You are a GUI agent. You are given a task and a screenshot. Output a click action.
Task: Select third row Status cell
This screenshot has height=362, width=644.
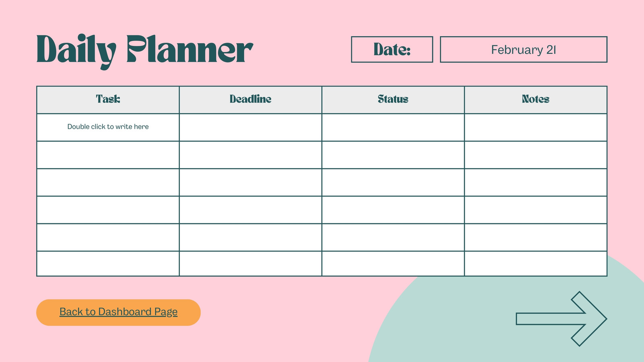point(393,182)
